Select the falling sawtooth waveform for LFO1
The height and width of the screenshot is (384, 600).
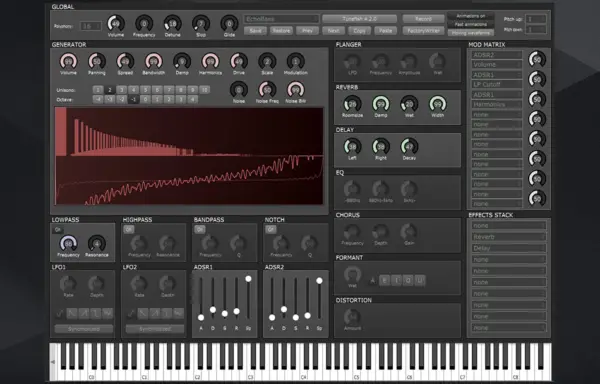pyautogui.click(x=72, y=314)
